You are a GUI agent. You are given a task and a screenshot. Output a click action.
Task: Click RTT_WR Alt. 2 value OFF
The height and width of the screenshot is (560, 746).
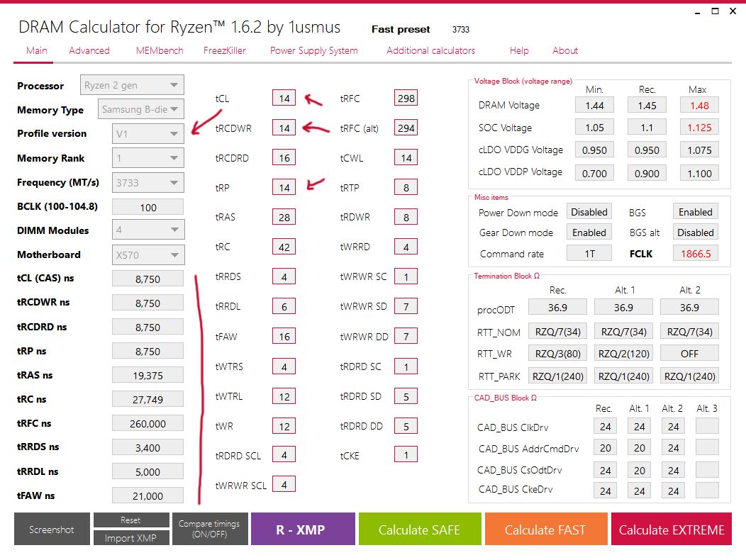coord(689,354)
